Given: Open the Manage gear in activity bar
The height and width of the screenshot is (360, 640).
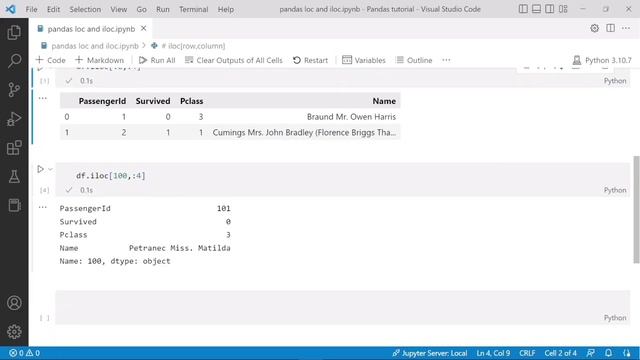Looking at the screenshot, I should pyautogui.click(x=14, y=331).
